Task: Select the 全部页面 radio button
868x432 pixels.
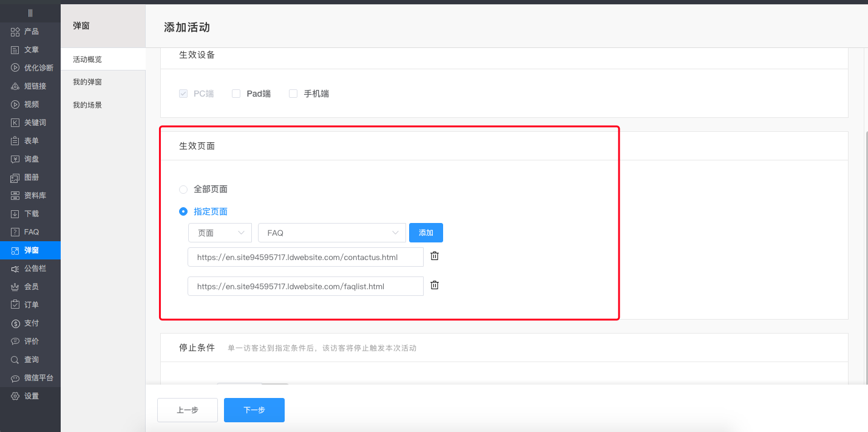Action: (183, 189)
